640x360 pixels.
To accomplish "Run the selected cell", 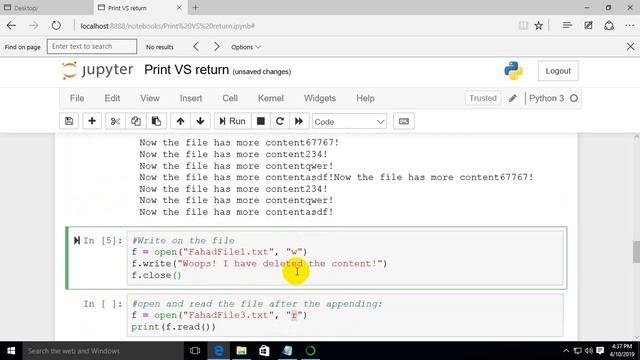I will click(x=232, y=121).
